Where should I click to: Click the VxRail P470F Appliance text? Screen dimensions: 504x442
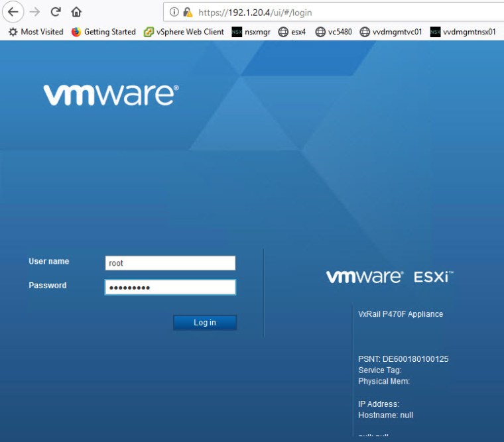click(x=401, y=314)
